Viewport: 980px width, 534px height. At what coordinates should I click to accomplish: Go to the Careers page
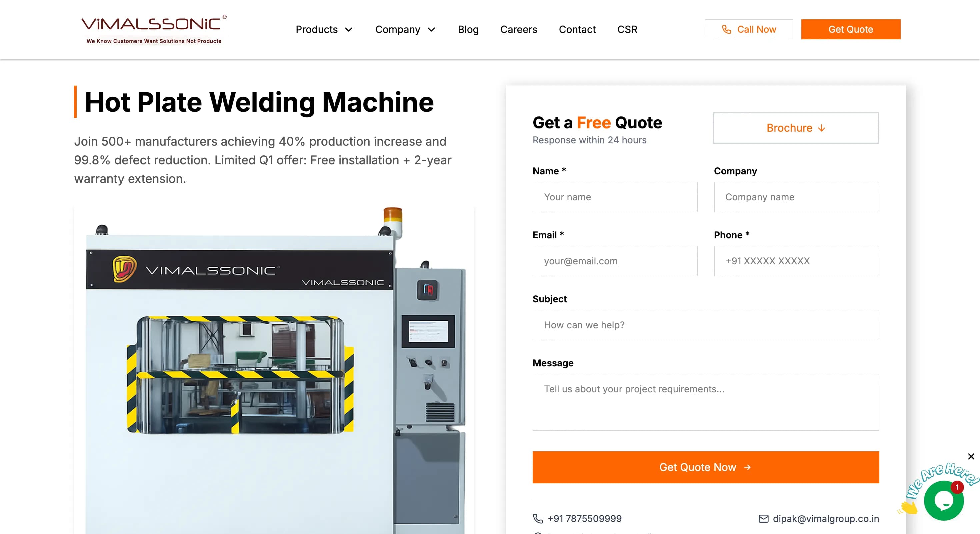click(518, 29)
